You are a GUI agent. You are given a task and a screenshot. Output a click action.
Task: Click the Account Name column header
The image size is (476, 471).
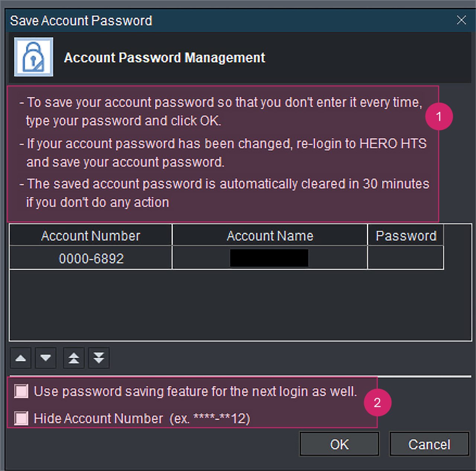click(x=270, y=236)
